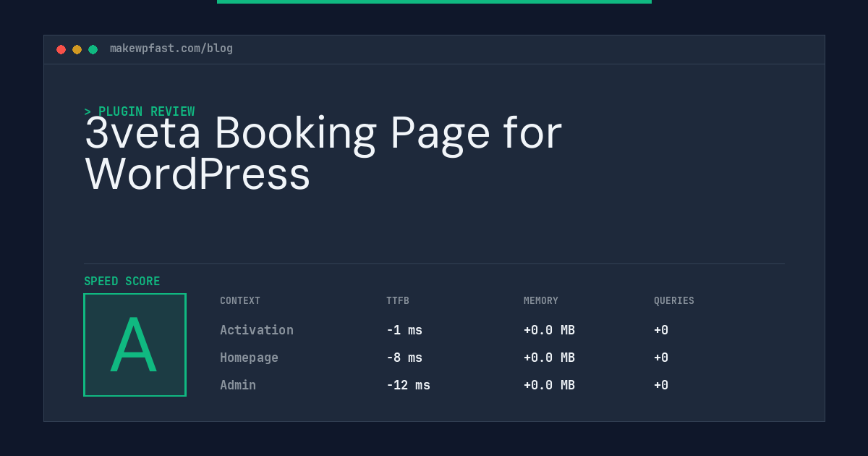This screenshot has height=456, width=868.
Task: Click the CONTEXT column header
Action: [x=240, y=301]
